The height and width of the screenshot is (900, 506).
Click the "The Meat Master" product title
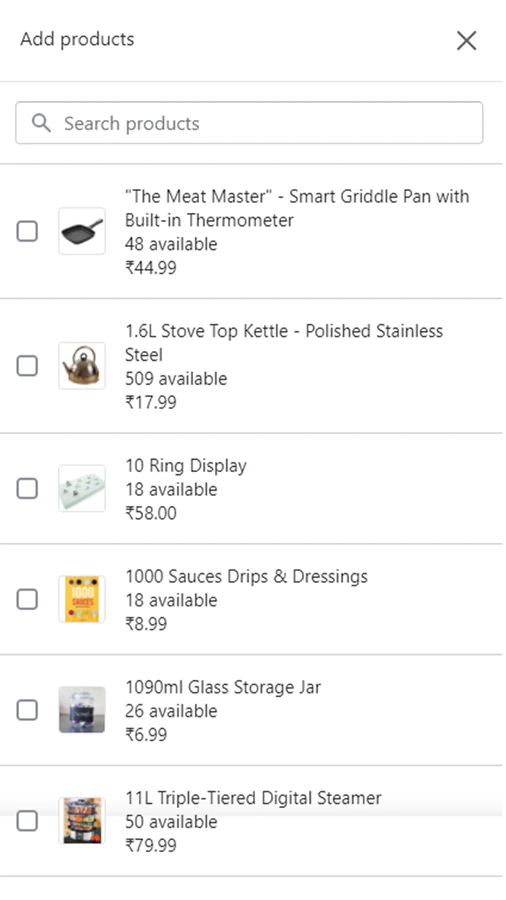(297, 208)
